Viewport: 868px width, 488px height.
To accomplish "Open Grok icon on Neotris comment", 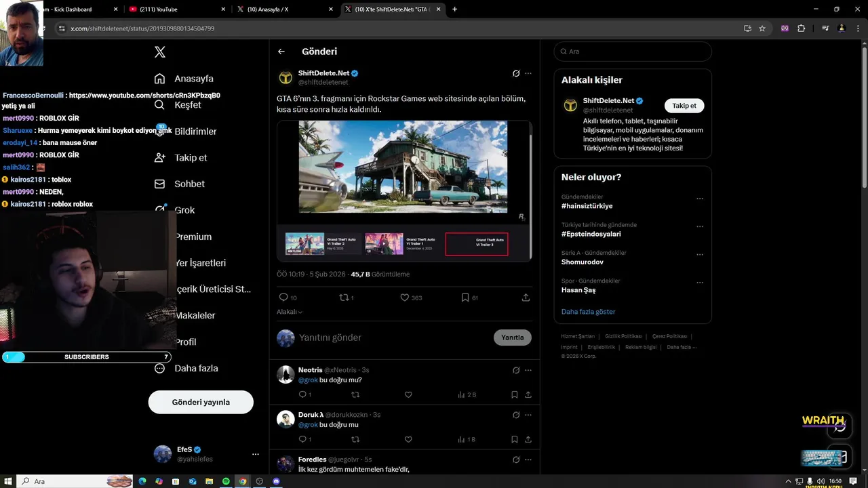I will point(516,370).
